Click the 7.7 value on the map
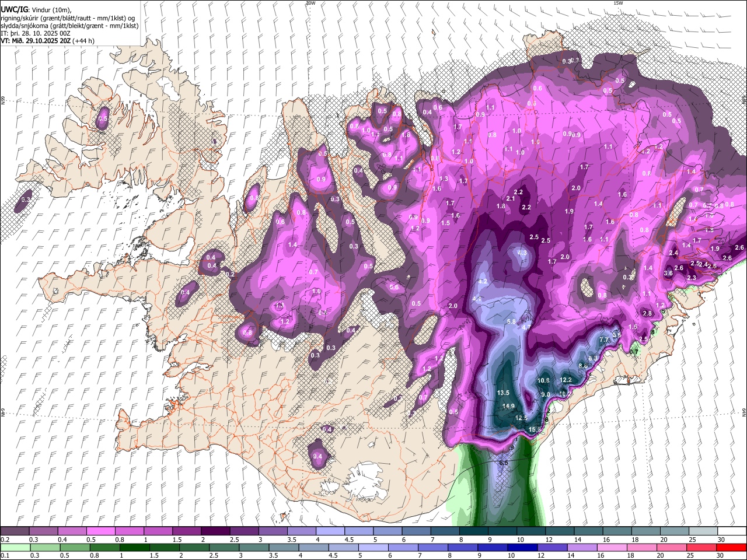Viewport: 747px width, 560px height. (x=603, y=339)
